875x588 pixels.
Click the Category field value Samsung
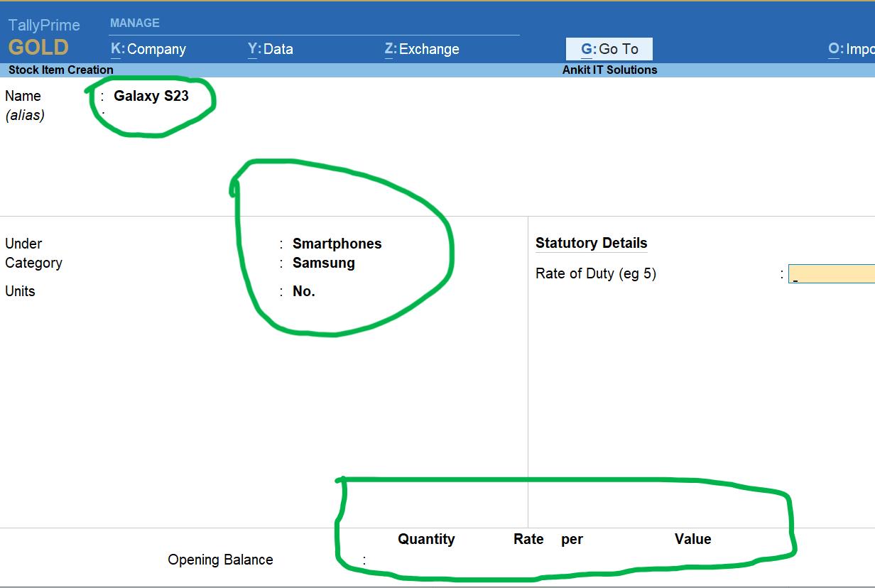point(324,263)
